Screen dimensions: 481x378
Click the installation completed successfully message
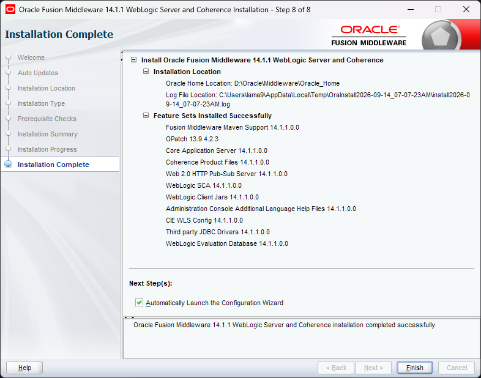284,325
